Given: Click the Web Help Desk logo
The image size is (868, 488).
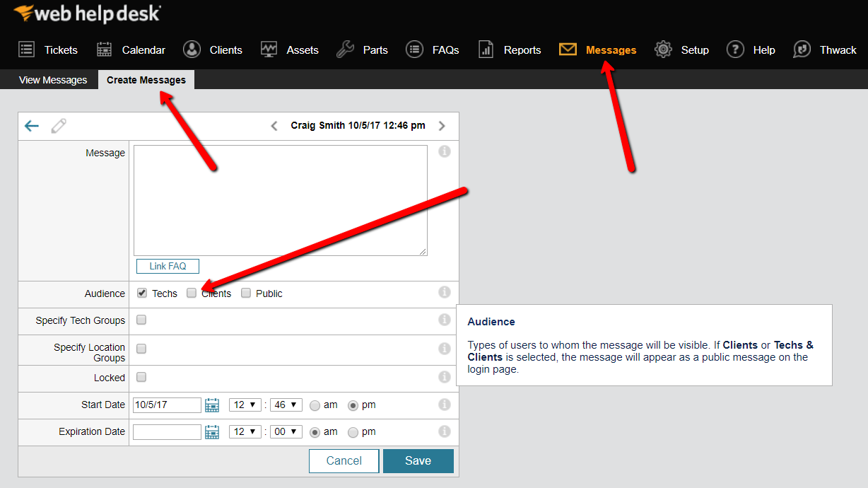Looking at the screenshot, I should tap(87, 13).
